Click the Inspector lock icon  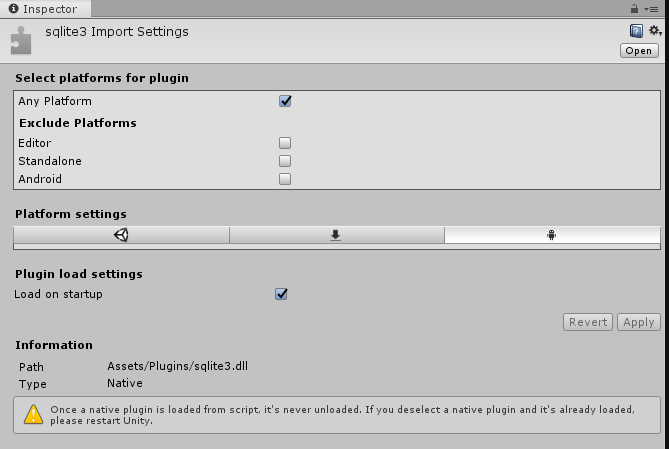click(634, 8)
